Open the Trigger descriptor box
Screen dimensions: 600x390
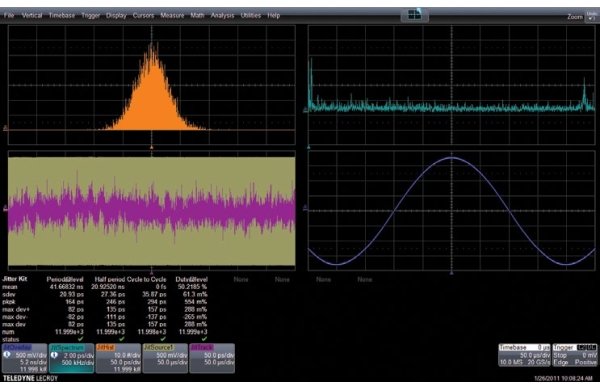575,355
